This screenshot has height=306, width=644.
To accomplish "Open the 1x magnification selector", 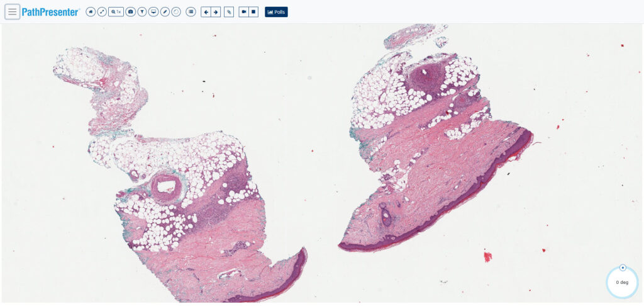I will click(x=116, y=12).
